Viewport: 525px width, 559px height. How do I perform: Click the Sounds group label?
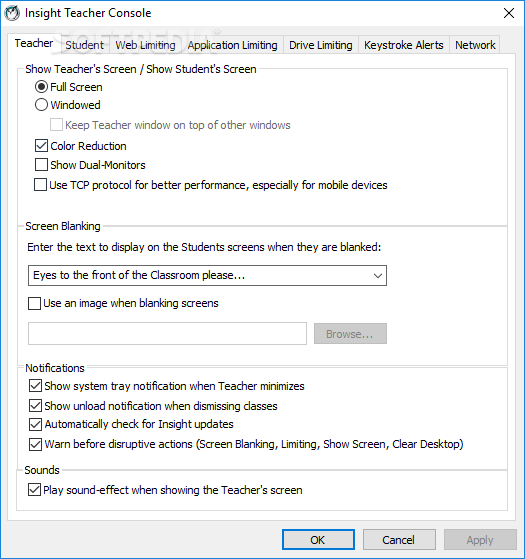click(x=42, y=470)
